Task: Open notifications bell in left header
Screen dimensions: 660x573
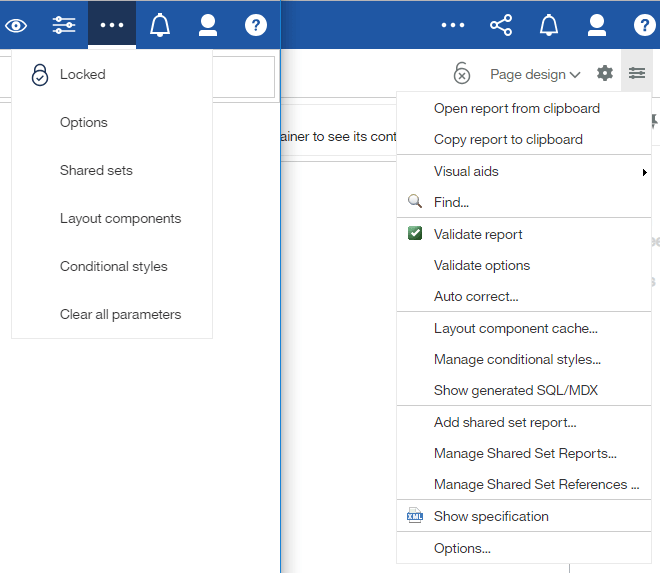Action: tap(160, 25)
